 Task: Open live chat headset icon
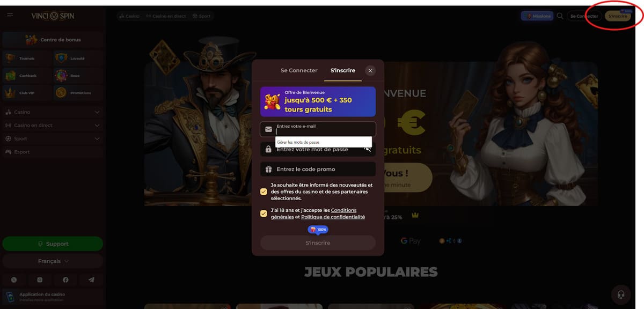tap(621, 295)
